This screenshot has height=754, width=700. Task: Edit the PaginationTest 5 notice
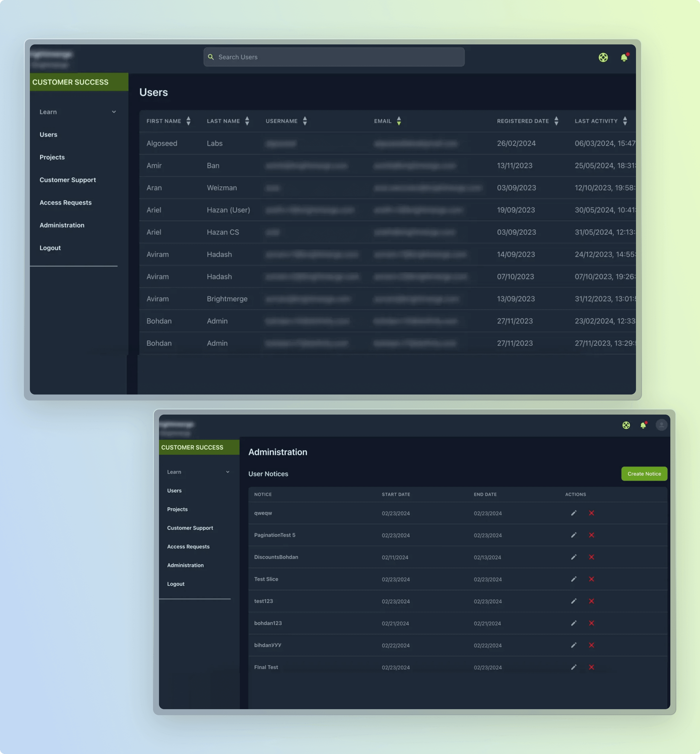573,535
